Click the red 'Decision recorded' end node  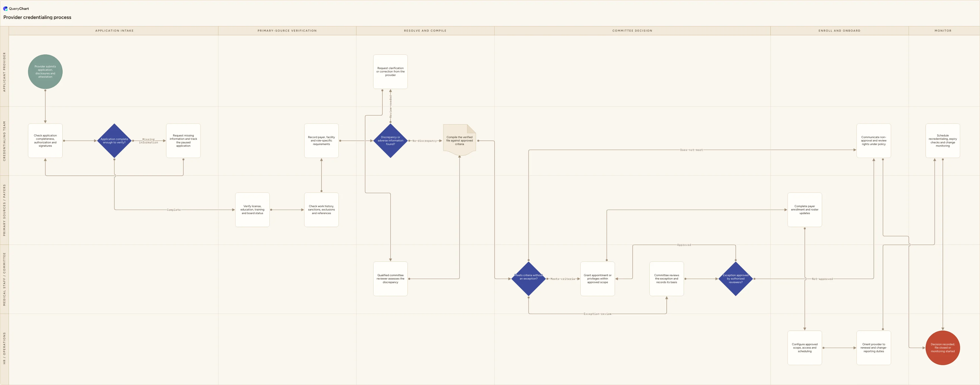point(943,348)
